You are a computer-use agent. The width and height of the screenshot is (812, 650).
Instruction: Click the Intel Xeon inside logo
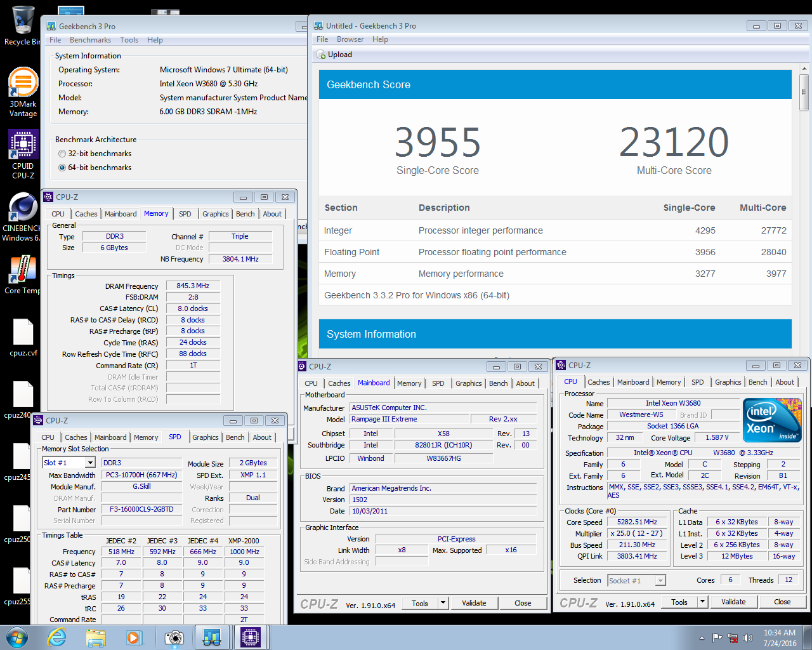click(772, 420)
